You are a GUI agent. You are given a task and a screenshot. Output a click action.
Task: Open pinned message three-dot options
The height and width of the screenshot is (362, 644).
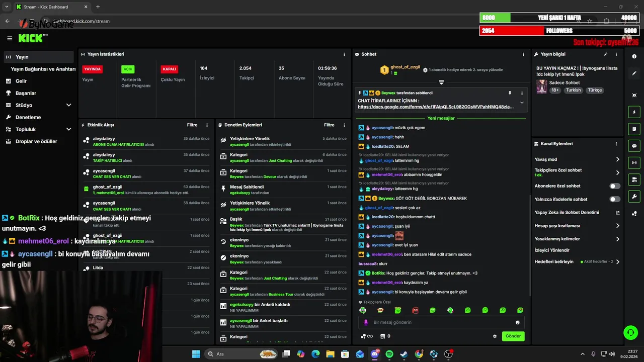point(522,93)
